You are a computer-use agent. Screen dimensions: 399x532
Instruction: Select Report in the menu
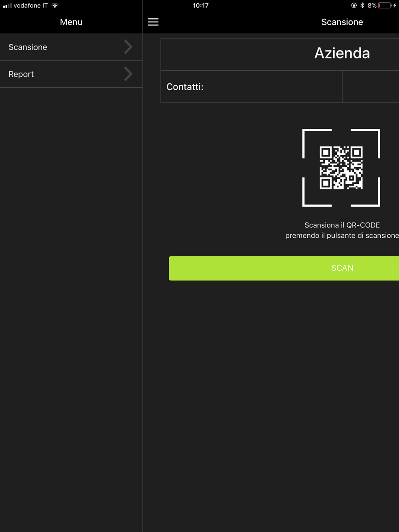tap(71, 74)
